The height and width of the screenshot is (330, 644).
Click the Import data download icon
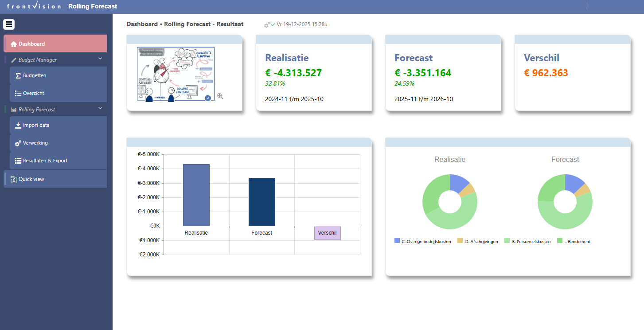coord(18,126)
